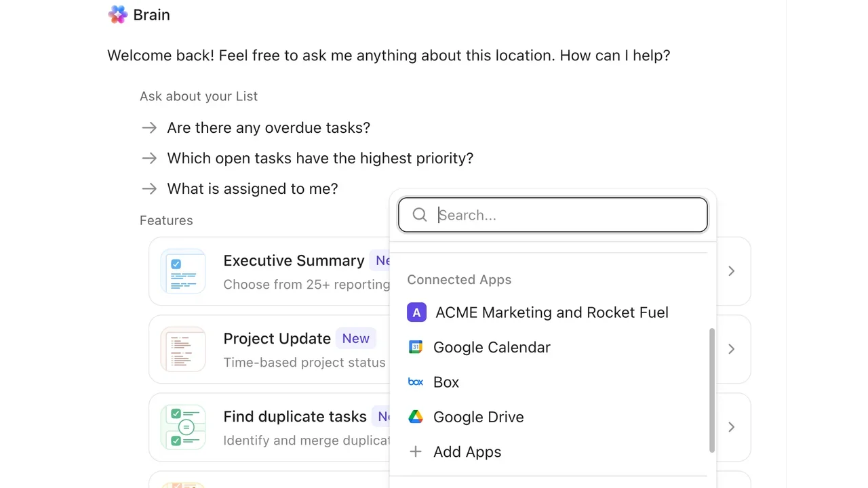The width and height of the screenshot is (868, 488).
Task: Click the plus icon beside Add Apps
Action: 416,451
